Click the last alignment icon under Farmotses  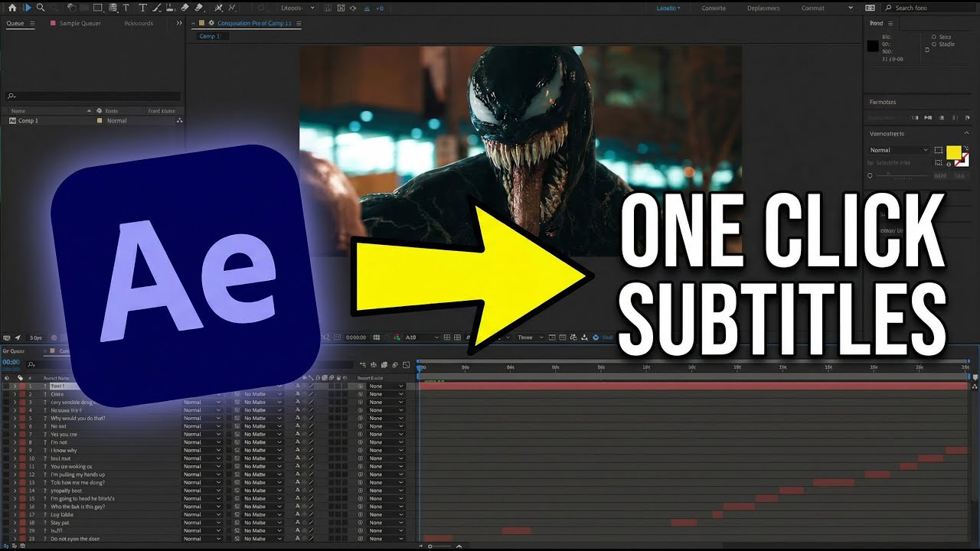pyautogui.click(x=969, y=118)
